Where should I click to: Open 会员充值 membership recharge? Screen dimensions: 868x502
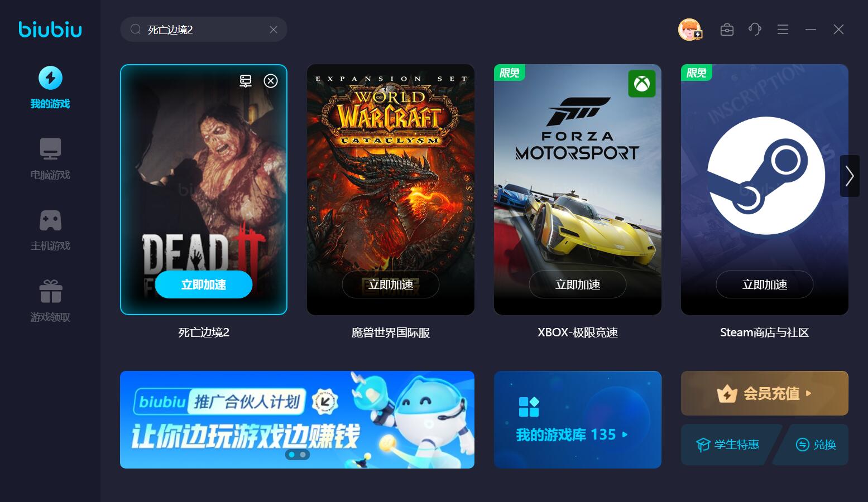(765, 393)
